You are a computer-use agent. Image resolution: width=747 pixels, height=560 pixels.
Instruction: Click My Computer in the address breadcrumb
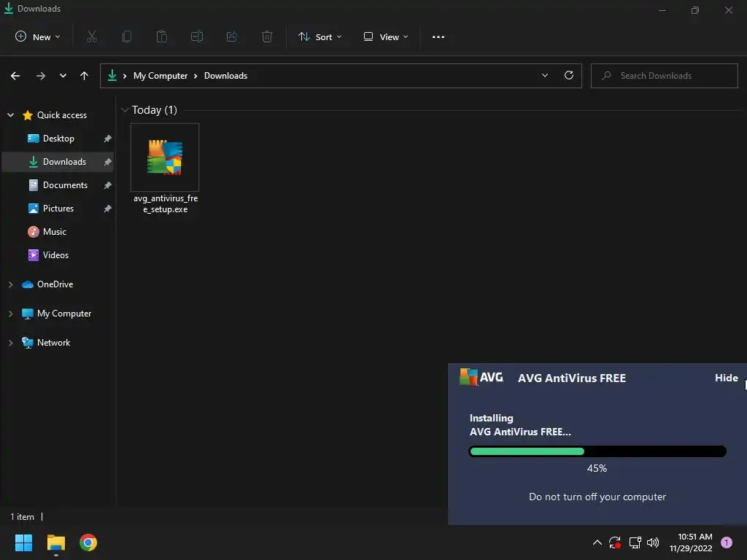click(x=160, y=76)
